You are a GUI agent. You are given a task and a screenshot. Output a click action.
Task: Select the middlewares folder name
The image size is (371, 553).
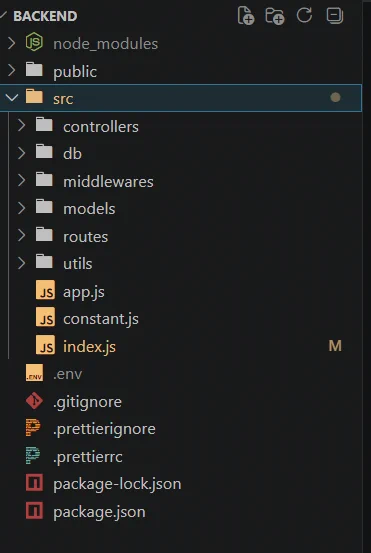point(108,182)
